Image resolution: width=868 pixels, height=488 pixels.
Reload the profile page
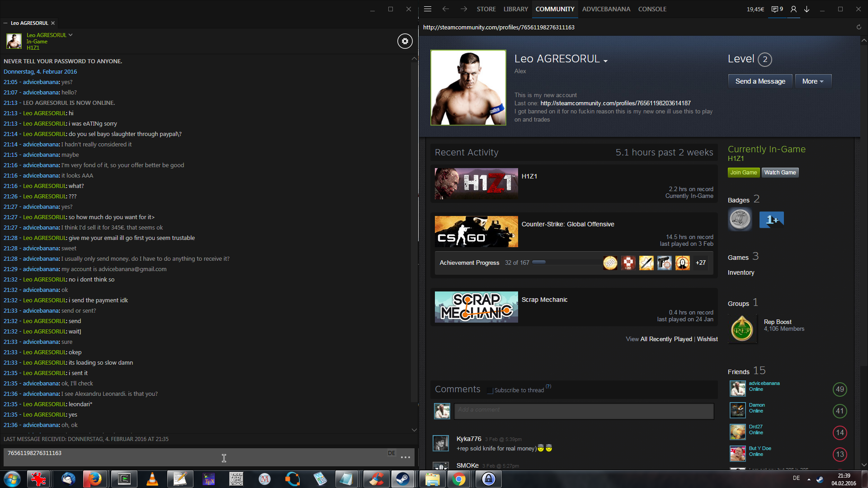pos(859,27)
